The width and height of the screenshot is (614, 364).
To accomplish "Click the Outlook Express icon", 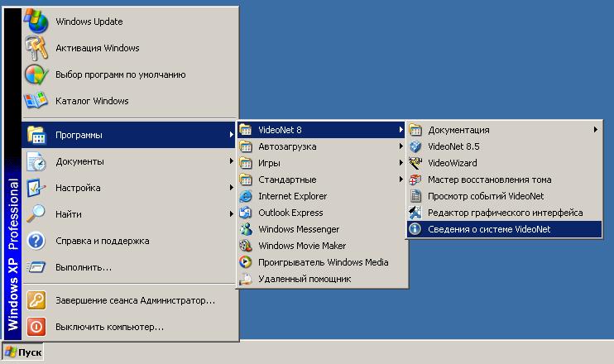I will [x=246, y=213].
